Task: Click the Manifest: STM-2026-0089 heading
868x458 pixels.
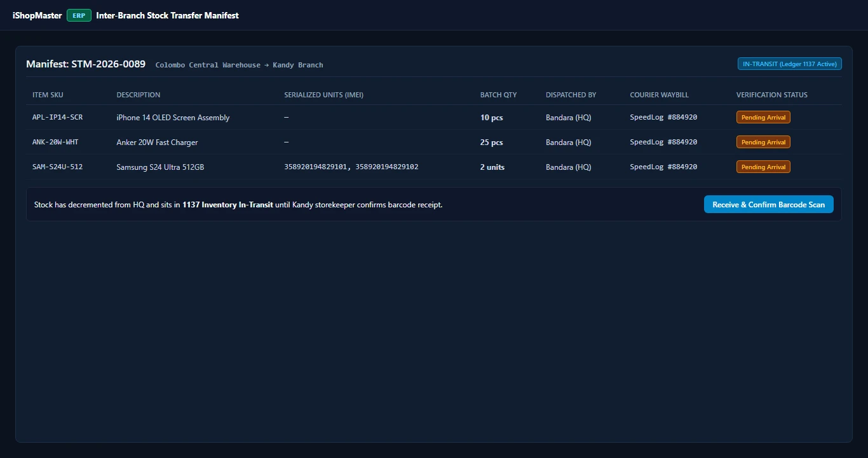Action: pyautogui.click(x=86, y=64)
